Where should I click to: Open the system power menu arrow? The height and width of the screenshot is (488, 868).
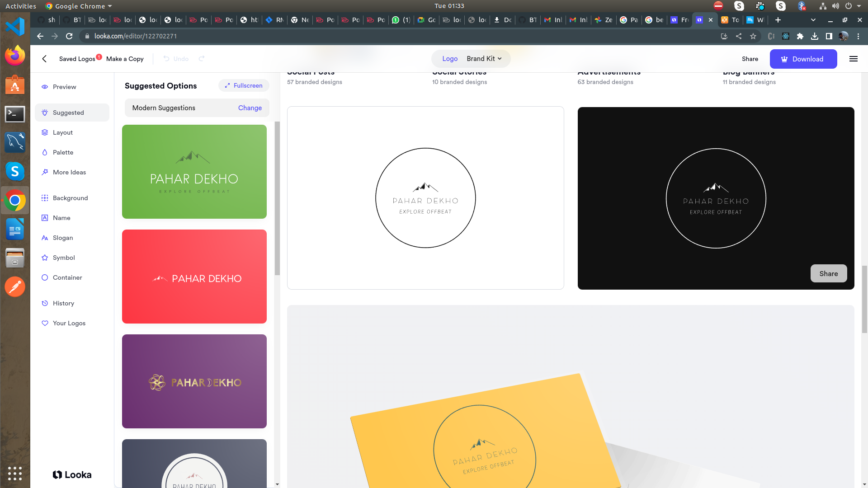[859, 6]
